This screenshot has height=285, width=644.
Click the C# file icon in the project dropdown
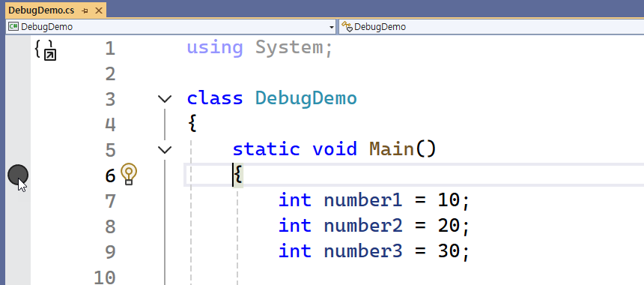[13, 27]
